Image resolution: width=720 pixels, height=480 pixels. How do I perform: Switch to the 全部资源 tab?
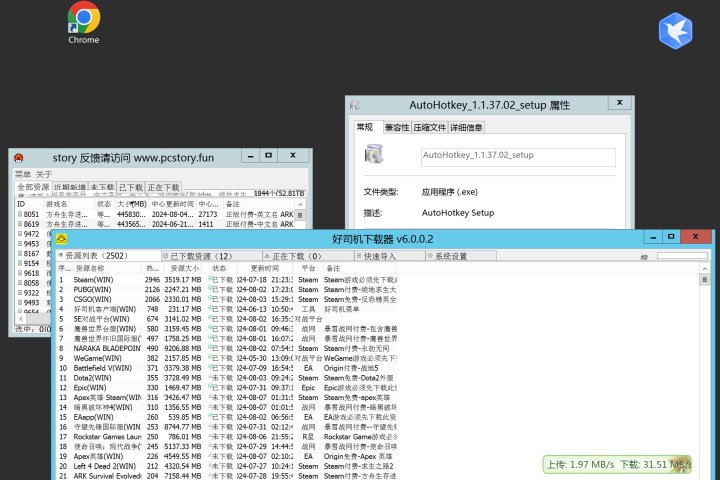(x=33, y=187)
